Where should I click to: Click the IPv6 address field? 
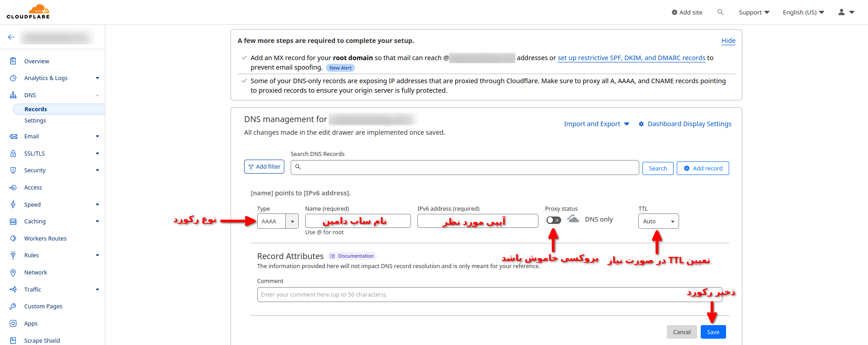478,221
